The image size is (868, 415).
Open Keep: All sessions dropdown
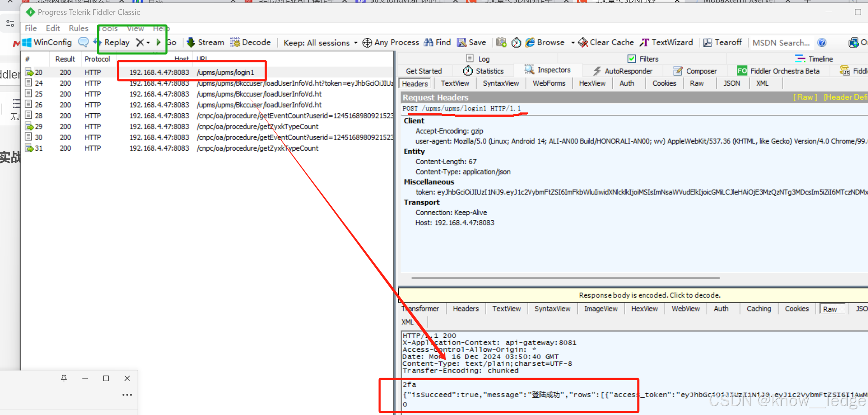[x=321, y=43]
